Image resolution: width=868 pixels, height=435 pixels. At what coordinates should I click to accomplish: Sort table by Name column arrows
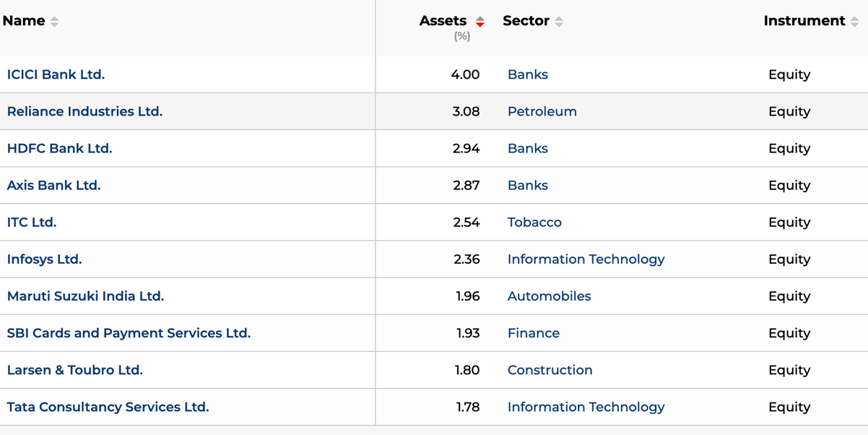[x=54, y=22]
